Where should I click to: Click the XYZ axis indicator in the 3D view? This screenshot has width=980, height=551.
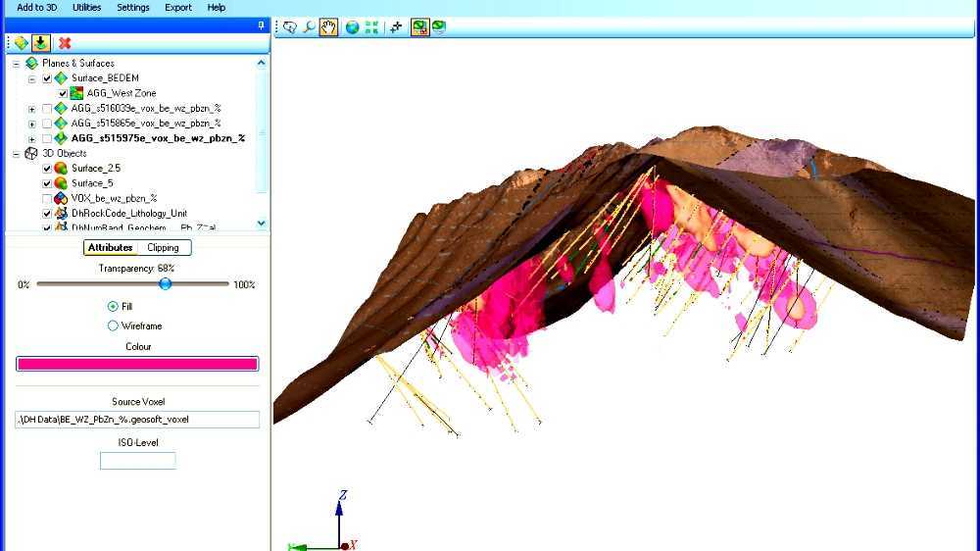coord(323,521)
